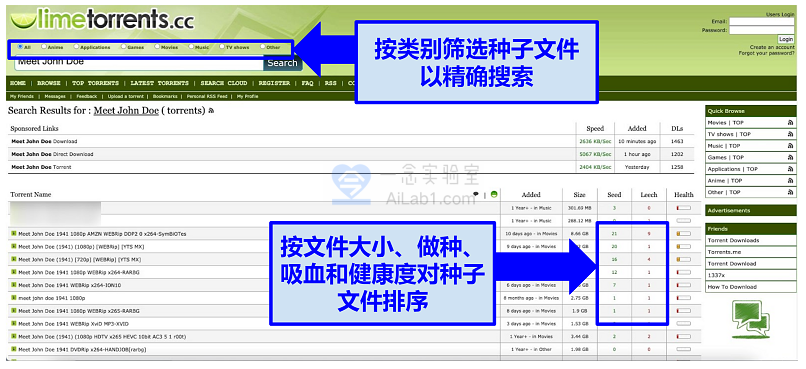Open the SEARCH CLOUD menu item

point(224,83)
